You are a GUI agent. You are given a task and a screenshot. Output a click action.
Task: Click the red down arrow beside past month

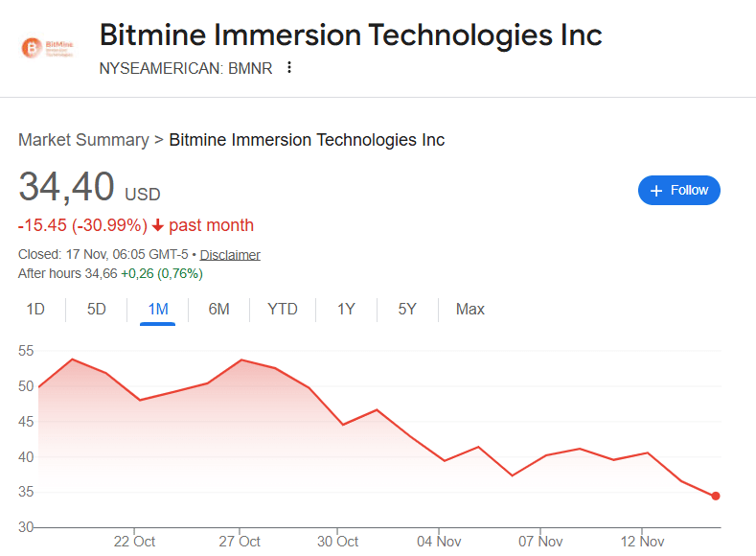(158, 226)
